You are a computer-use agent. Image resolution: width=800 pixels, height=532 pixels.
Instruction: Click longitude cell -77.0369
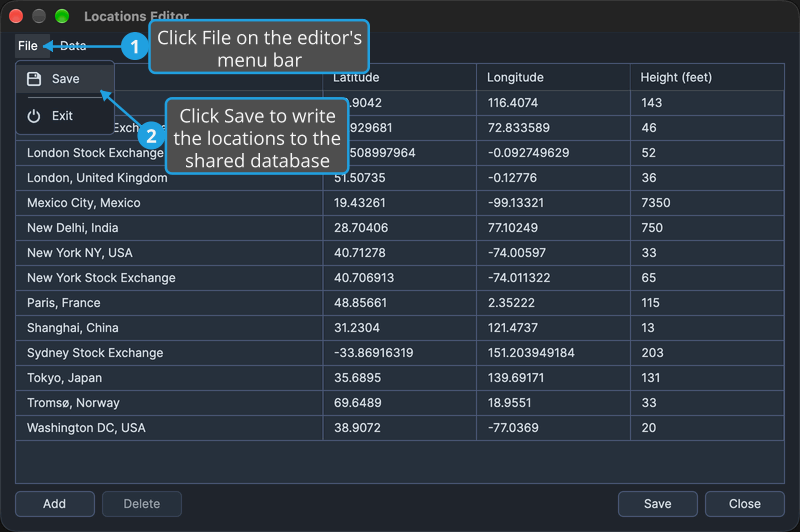[x=554, y=427]
